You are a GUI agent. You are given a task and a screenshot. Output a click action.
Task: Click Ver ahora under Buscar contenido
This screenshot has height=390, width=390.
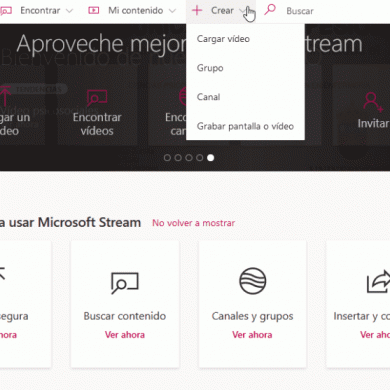click(125, 335)
